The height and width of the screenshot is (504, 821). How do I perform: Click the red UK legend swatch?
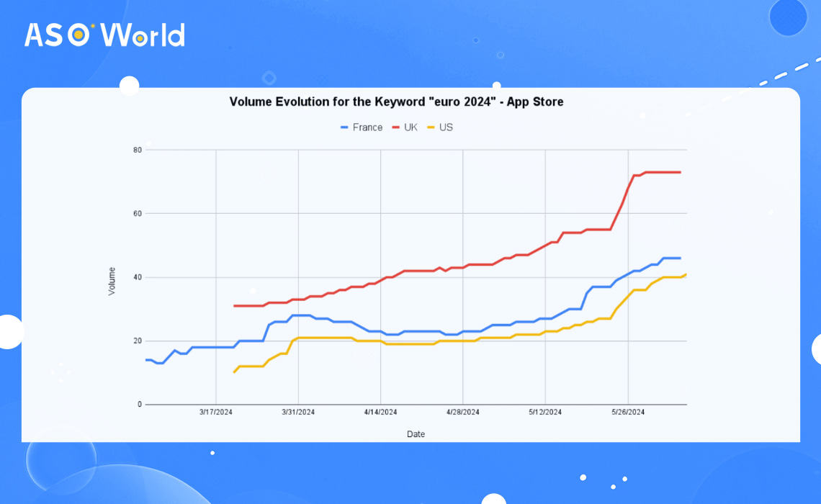[396, 127]
